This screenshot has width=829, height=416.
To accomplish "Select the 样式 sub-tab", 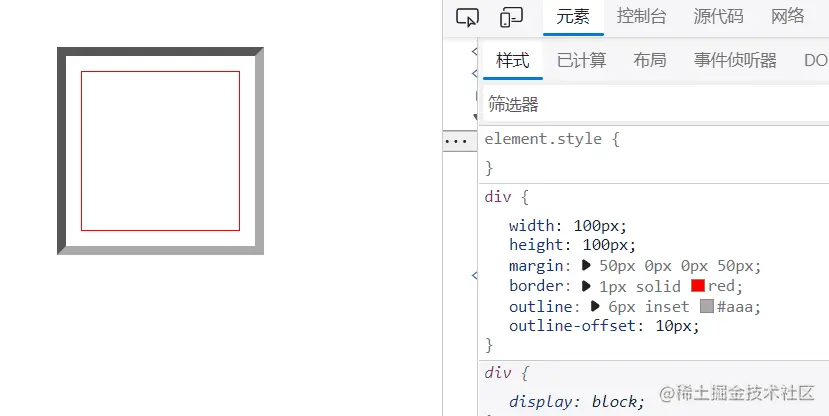I will 513,61.
